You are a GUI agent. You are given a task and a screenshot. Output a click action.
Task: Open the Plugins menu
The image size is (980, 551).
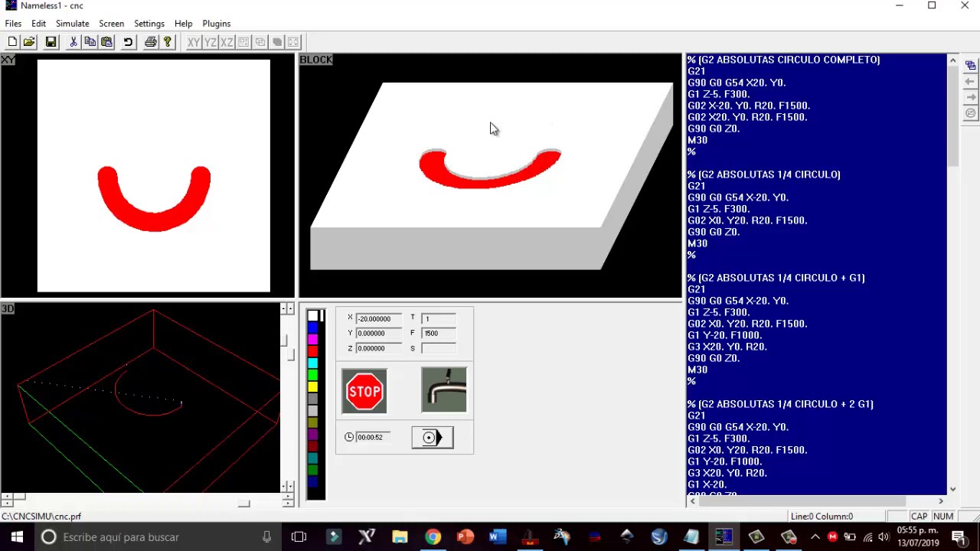click(x=216, y=24)
